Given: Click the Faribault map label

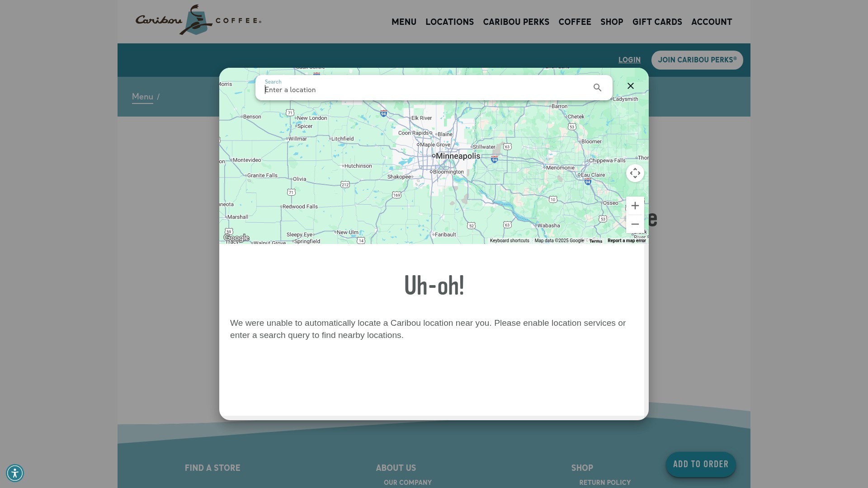Looking at the screenshot, I should pos(445,235).
